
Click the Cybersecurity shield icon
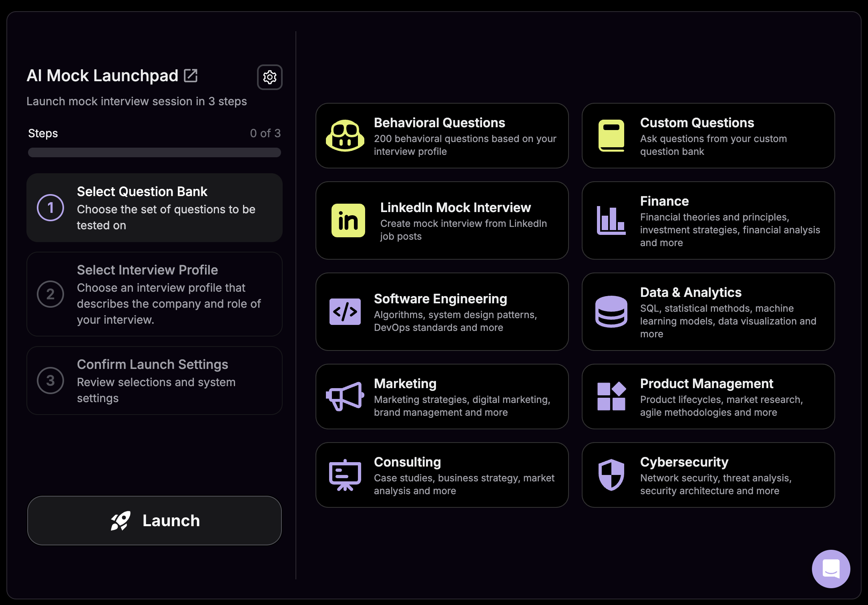pyautogui.click(x=611, y=475)
